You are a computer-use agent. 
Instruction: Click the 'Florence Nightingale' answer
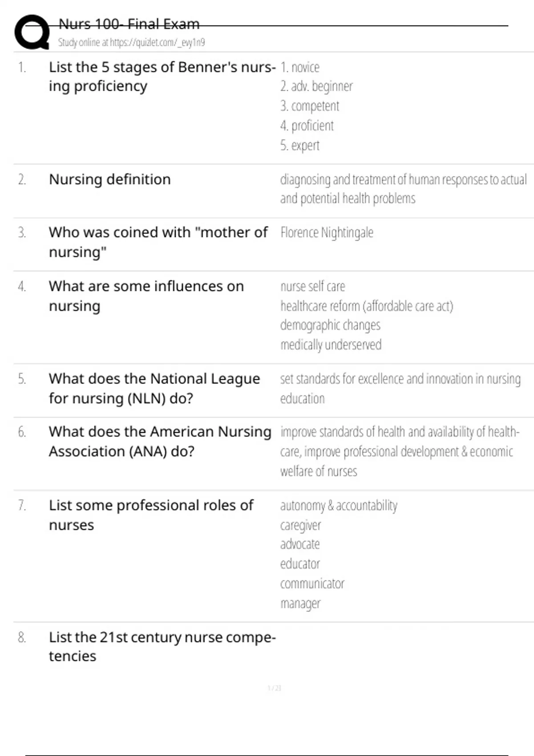[327, 233]
